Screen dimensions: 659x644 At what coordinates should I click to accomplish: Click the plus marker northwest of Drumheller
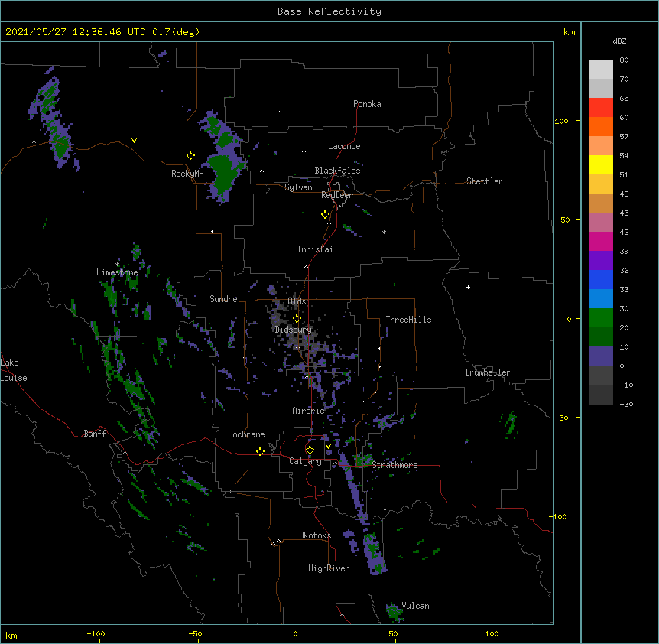468,287
